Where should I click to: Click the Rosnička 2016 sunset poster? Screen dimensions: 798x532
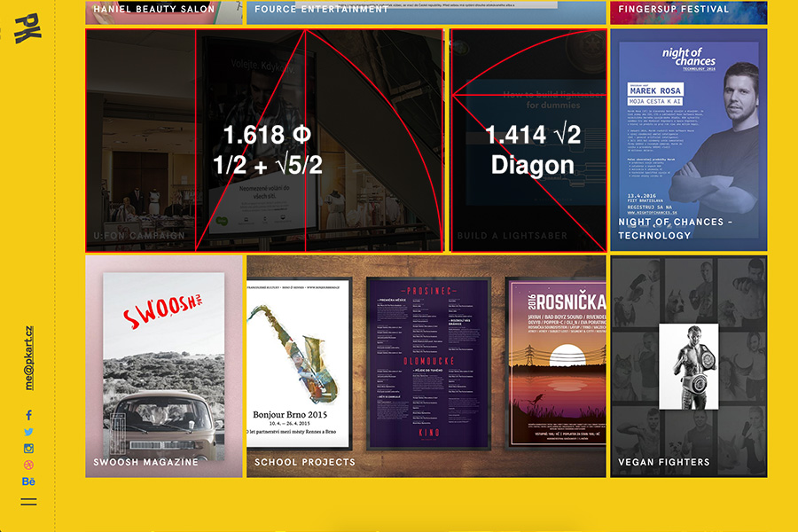tap(555, 364)
